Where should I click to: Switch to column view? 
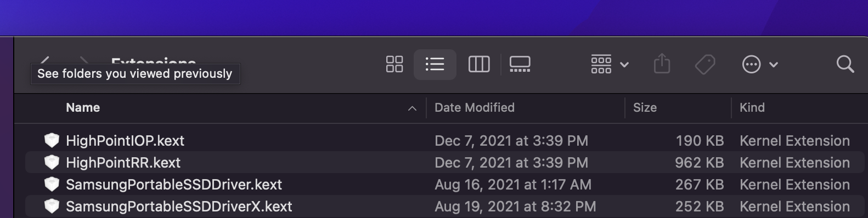click(478, 64)
